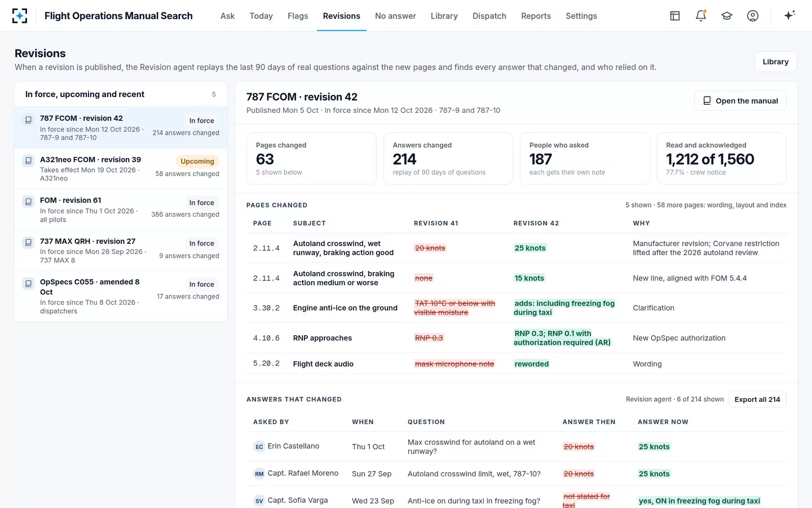Viewport: 812px width, 508px height.
Task: Click the Library button below the header
Action: pos(775,62)
